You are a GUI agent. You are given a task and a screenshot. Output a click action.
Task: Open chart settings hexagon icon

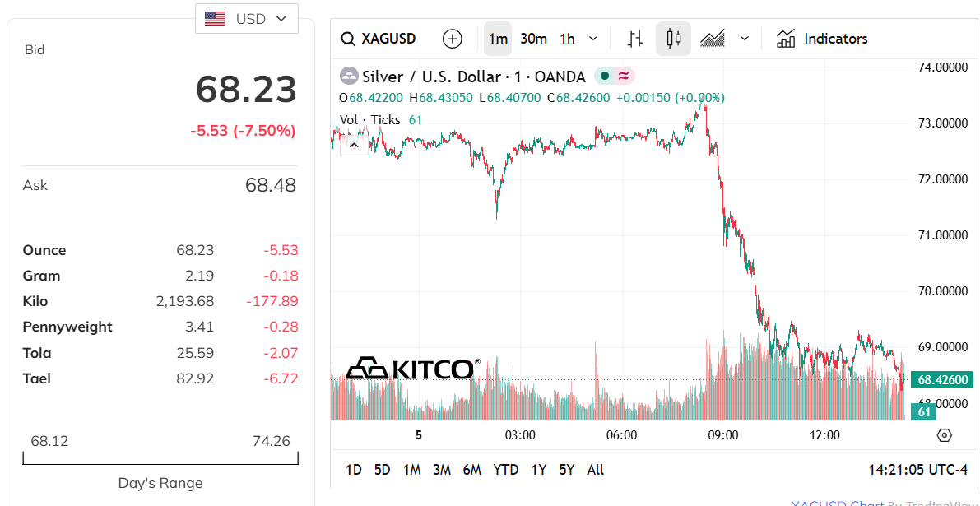pyautogui.click(x=945, y=434)
